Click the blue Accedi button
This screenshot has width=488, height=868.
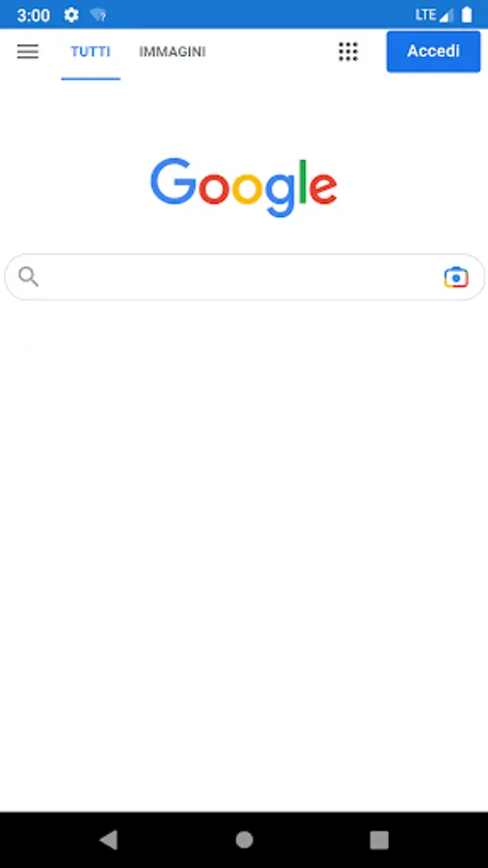[433, 51]
